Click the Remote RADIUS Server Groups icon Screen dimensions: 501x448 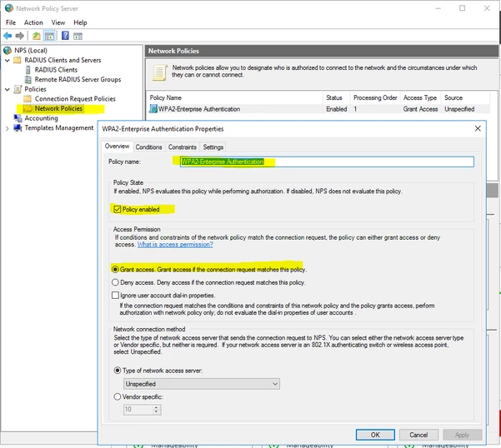(28, 79)
